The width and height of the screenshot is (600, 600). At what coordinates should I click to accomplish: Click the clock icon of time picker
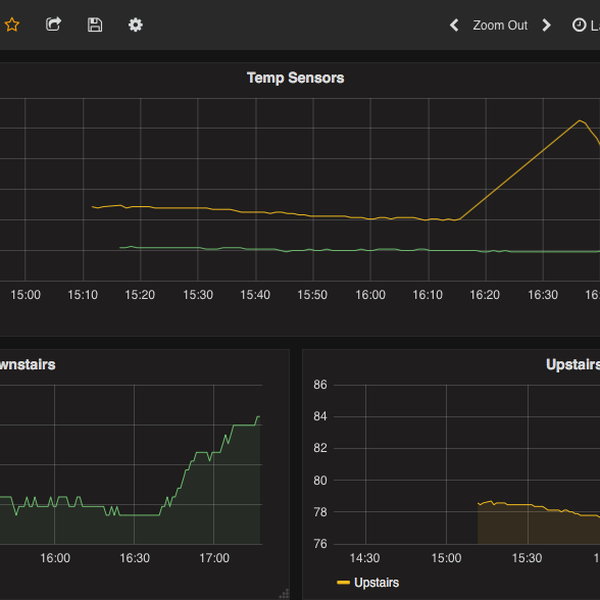pos(579,25)
